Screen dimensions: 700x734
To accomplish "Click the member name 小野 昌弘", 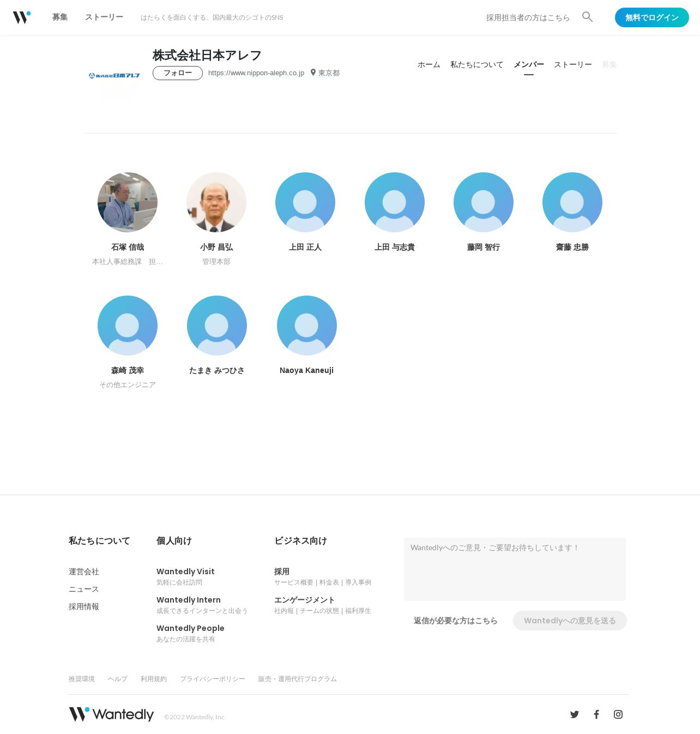I will [x=216, y=247].
